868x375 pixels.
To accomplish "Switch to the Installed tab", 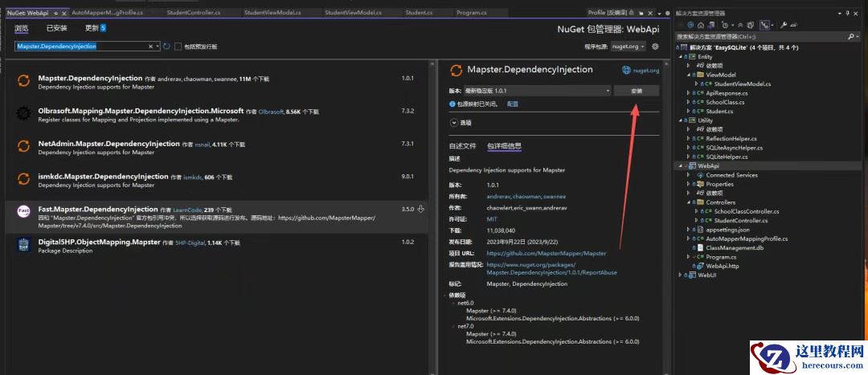I will click(56, 27).
